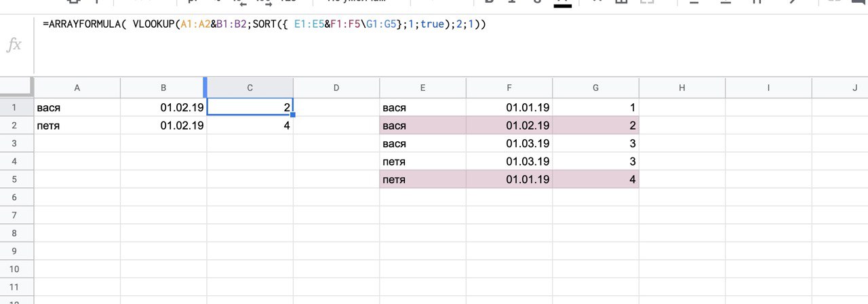
Task: Select row 5 header
Action: point(16,179)
